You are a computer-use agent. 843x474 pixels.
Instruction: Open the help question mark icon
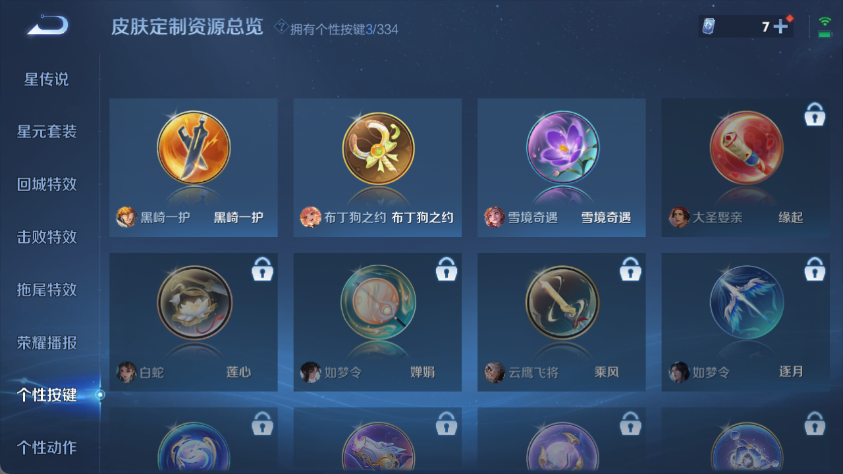tap(280, 26)
